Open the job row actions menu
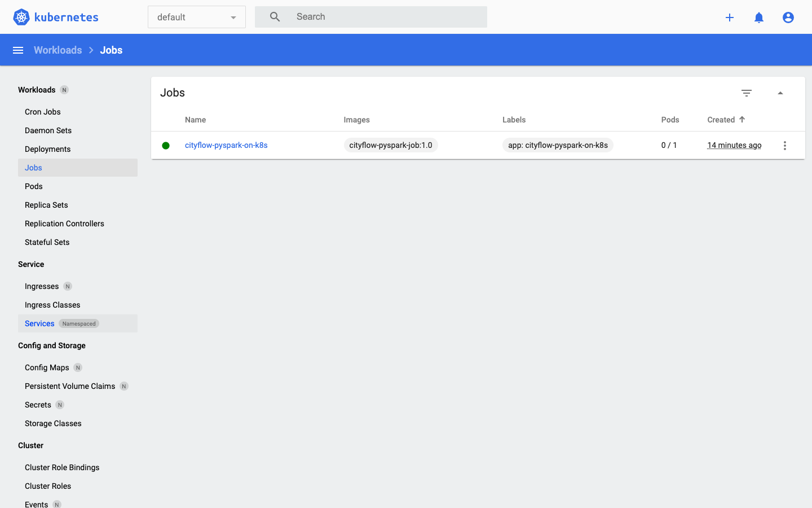812x508 pixels. 785,146
